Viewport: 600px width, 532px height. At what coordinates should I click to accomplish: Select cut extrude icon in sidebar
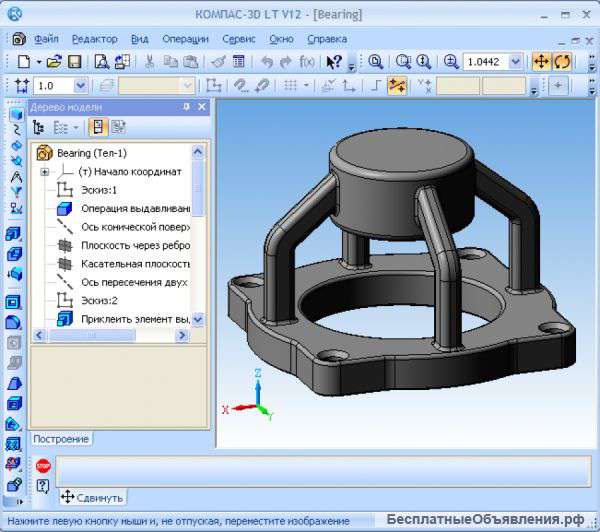[x=14, y=254]
